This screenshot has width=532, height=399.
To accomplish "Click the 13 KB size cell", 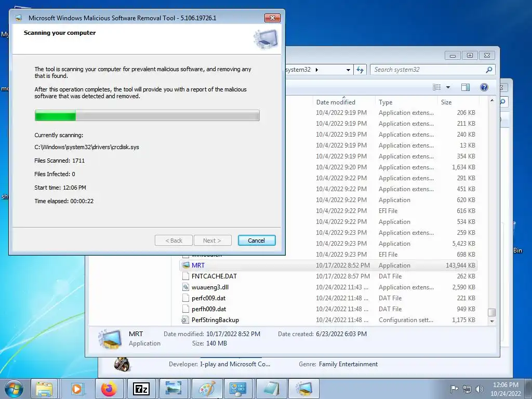I will tap(467, 145).
